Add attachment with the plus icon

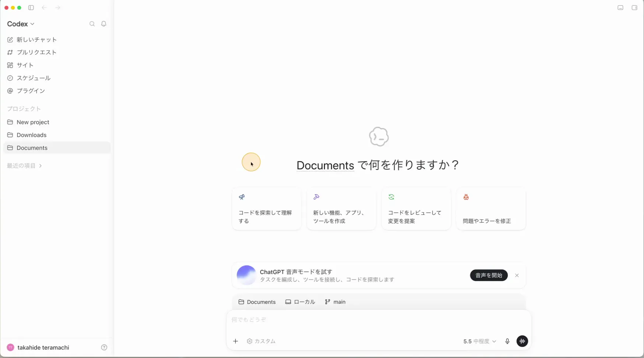pos(235,341)
